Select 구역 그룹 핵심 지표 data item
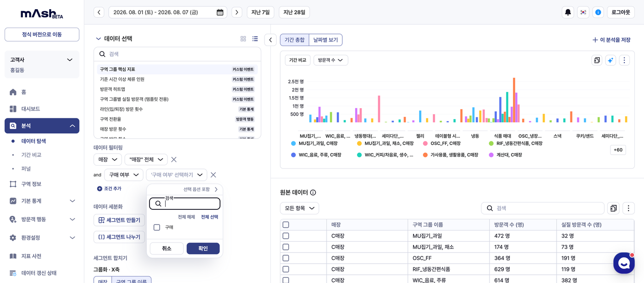This screenshot has width=644, height=283. coord(177,69)
